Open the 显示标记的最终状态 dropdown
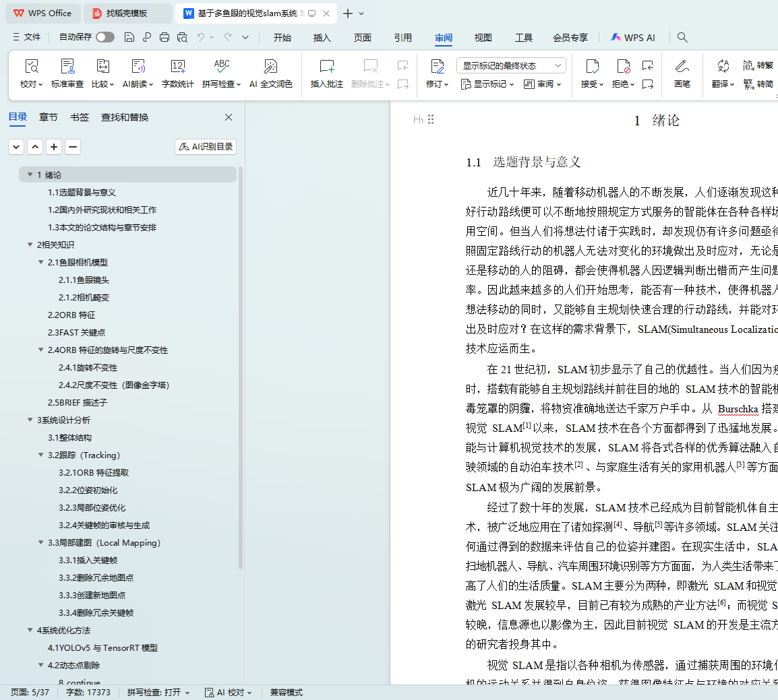The width and height of the screenshot is (778, 700). click(510, 65)
